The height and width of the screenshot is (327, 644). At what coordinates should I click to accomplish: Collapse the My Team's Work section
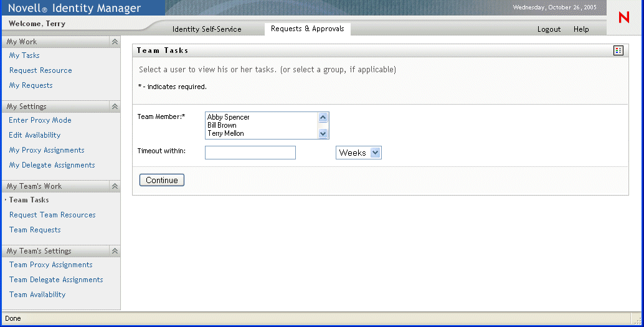pos(115,186)
